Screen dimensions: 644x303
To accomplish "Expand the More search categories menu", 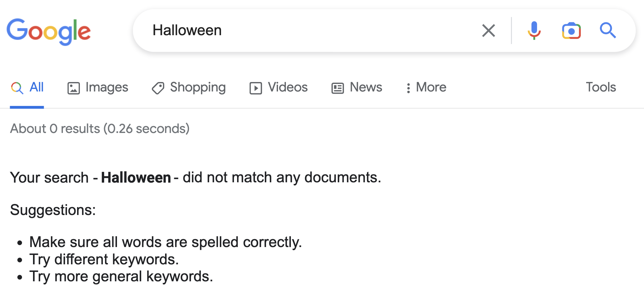I will click(x=431, y=87).
